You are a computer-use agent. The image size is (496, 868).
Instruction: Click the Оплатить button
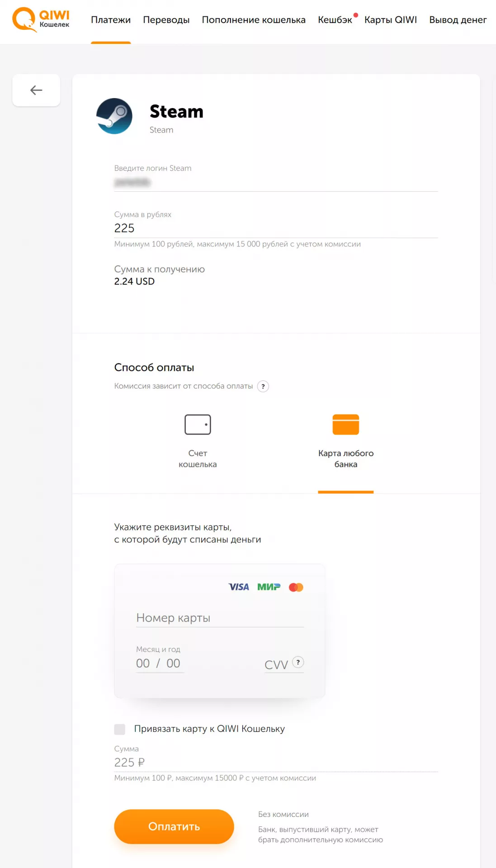174,826
